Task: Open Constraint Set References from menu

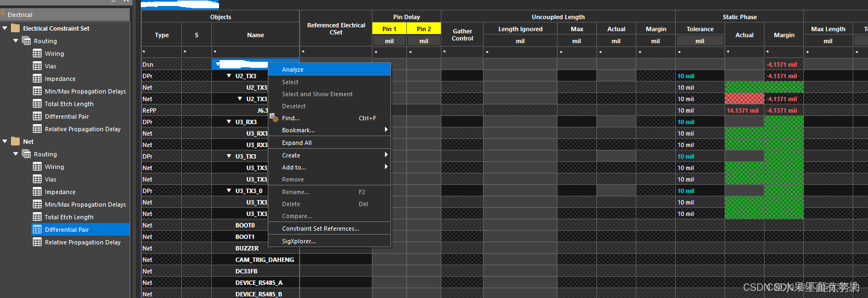Action: 320,229
